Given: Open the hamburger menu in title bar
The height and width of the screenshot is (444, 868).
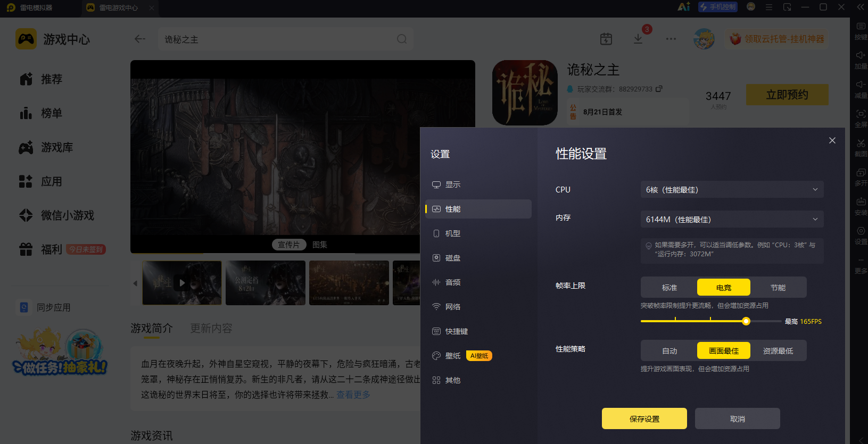Looking at the screenshot, I should pyautogui.click(x=769, y=7).
